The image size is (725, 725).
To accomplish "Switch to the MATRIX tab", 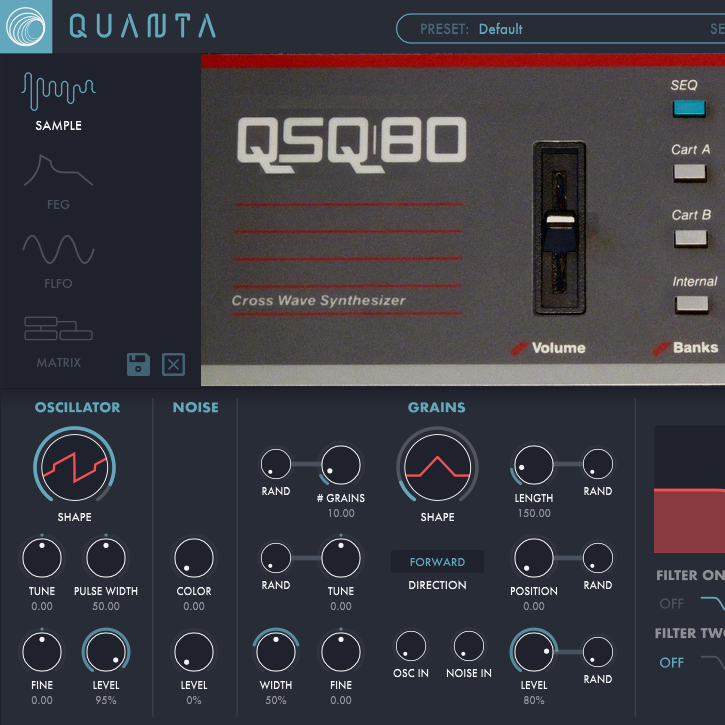I will point(58,342).
